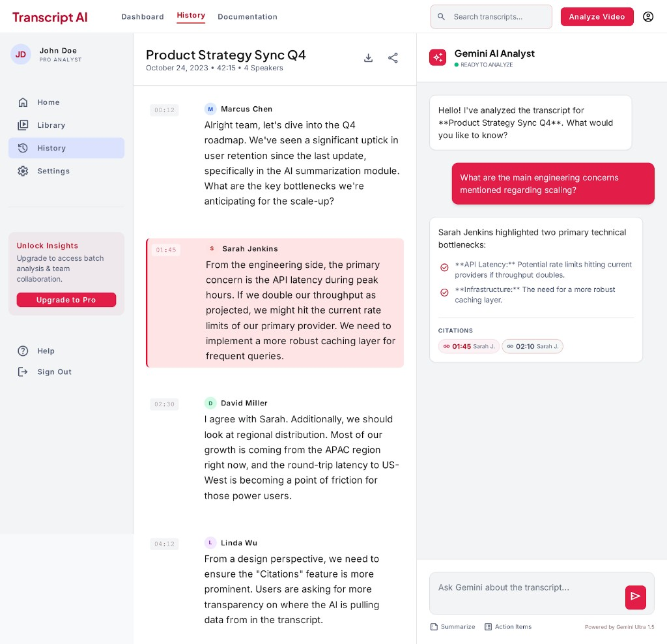Image resolution: width=667 pixels, height=644 pixels.
Task: Click the Library icon in sidebar
Action: tap(23, 125)
